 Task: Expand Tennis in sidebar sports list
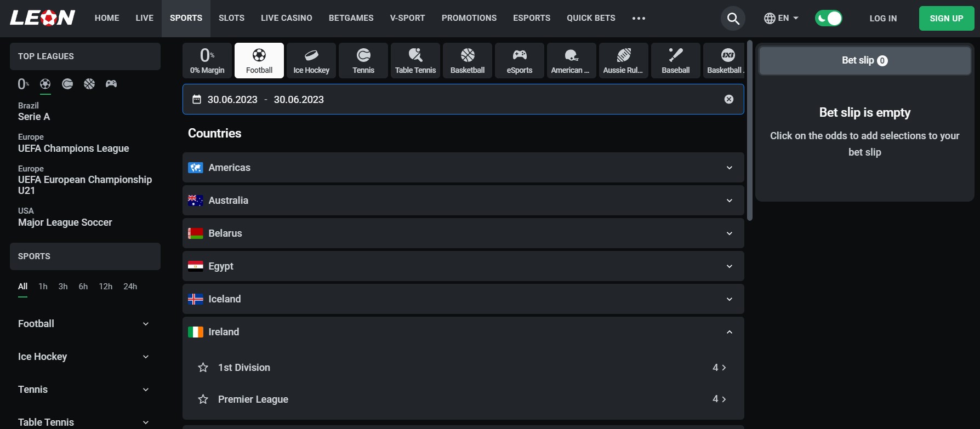84,390
